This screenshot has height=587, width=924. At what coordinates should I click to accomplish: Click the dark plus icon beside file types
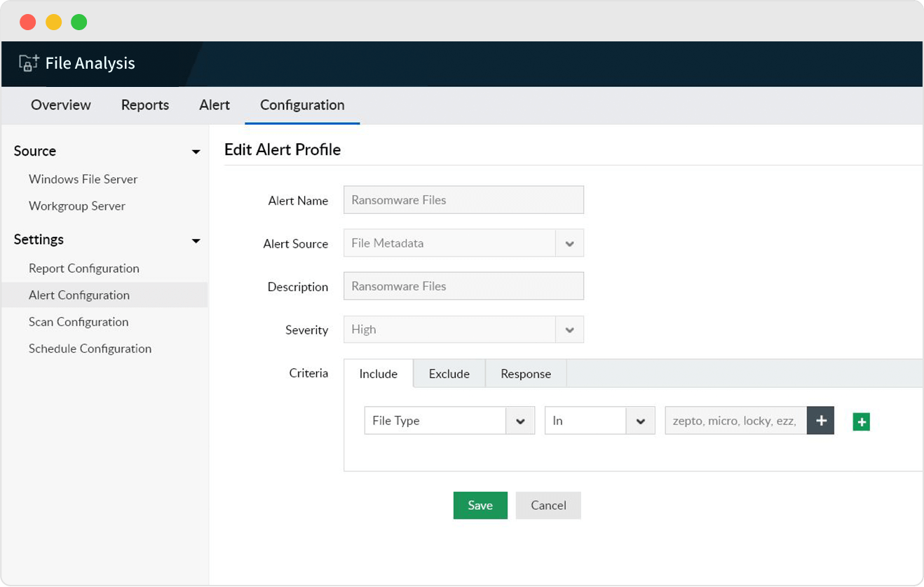(820, 420)
